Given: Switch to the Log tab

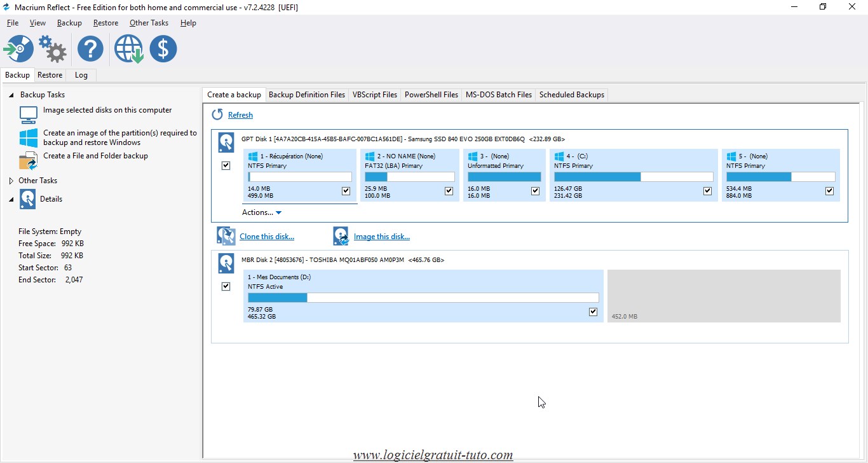Looking at the screenshot, I should click(81, 75).
